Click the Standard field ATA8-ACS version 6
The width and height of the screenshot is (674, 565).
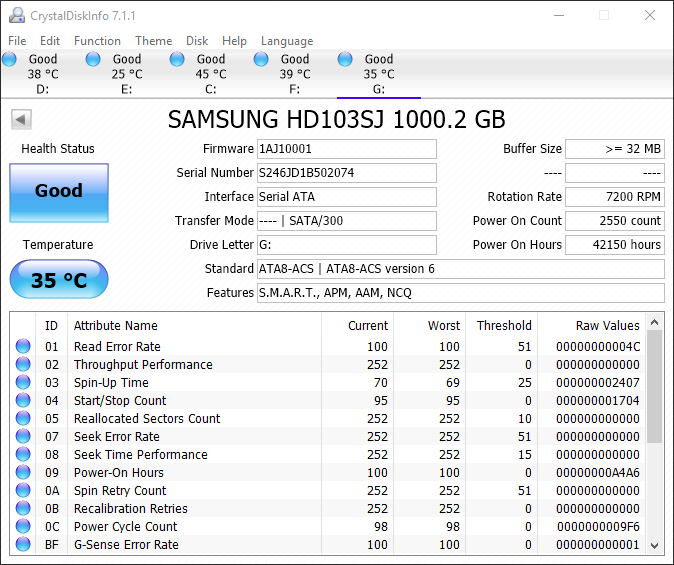[461, 269]
